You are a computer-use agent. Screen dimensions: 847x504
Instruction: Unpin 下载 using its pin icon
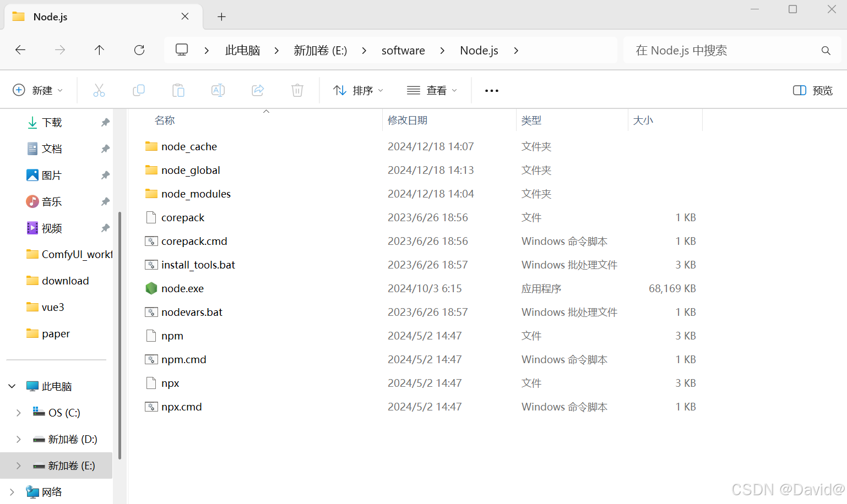pyautogui.click(x=105, y=122)
